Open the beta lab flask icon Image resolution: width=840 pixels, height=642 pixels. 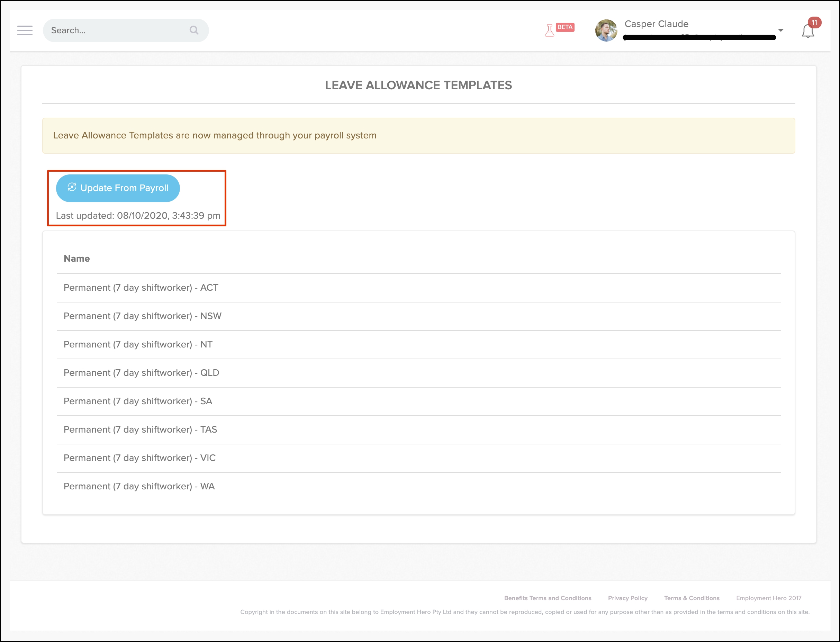click(x=549, y=30)
